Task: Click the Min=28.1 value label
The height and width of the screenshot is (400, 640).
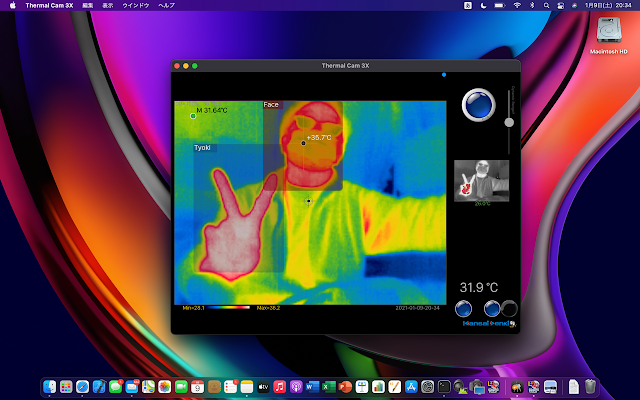Action: coord(193,308)
